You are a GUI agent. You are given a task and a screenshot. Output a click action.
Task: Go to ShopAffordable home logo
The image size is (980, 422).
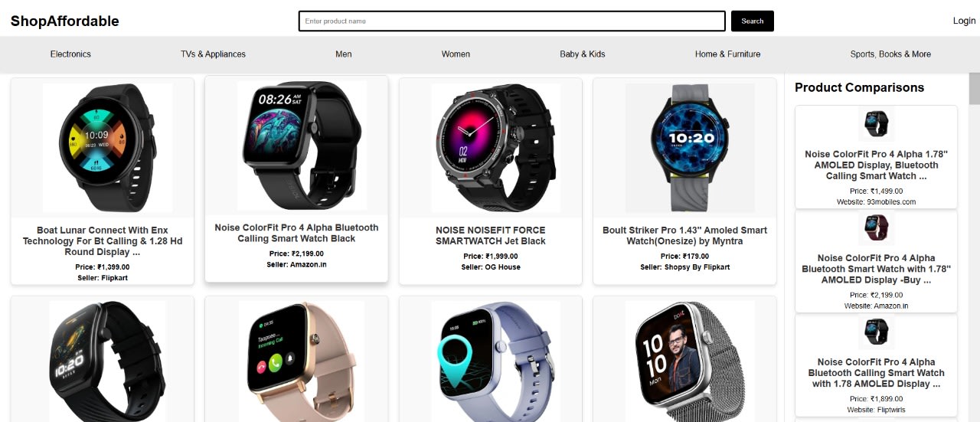(x=65, y=21)
